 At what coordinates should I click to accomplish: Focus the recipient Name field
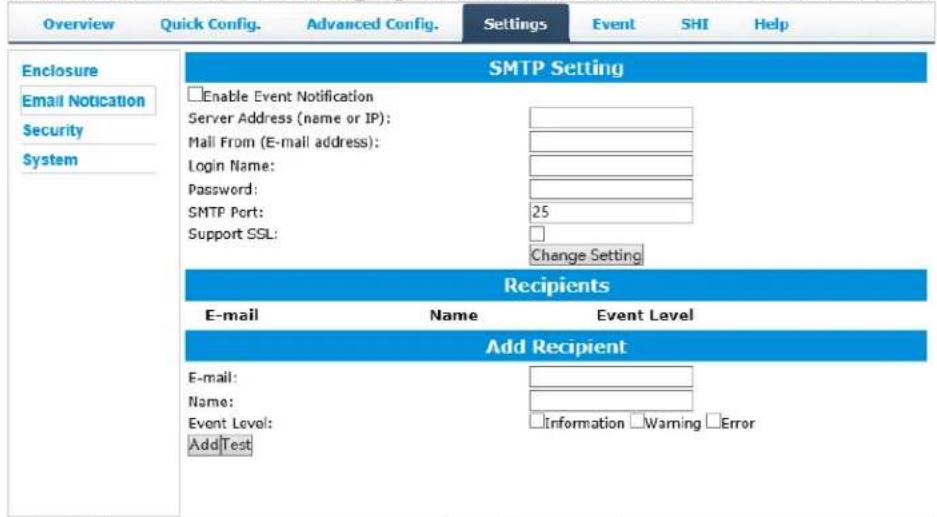pos(611,400)
